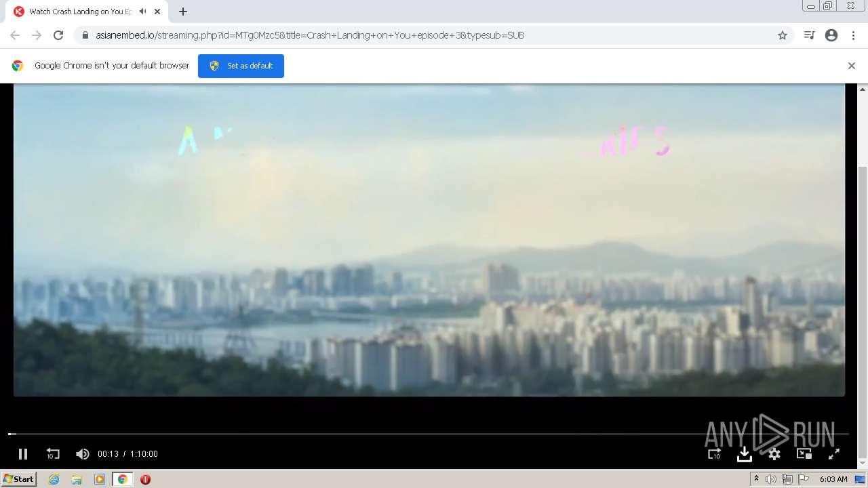Screen dimensions: 868x488
Task: Launch Internet Explorer from the taskbar
Action: (54, 479)
